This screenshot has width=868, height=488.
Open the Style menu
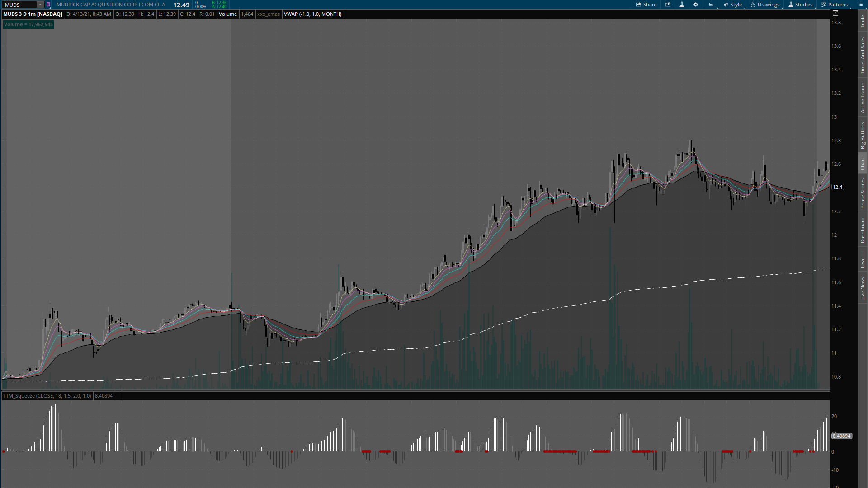point(733,5)
